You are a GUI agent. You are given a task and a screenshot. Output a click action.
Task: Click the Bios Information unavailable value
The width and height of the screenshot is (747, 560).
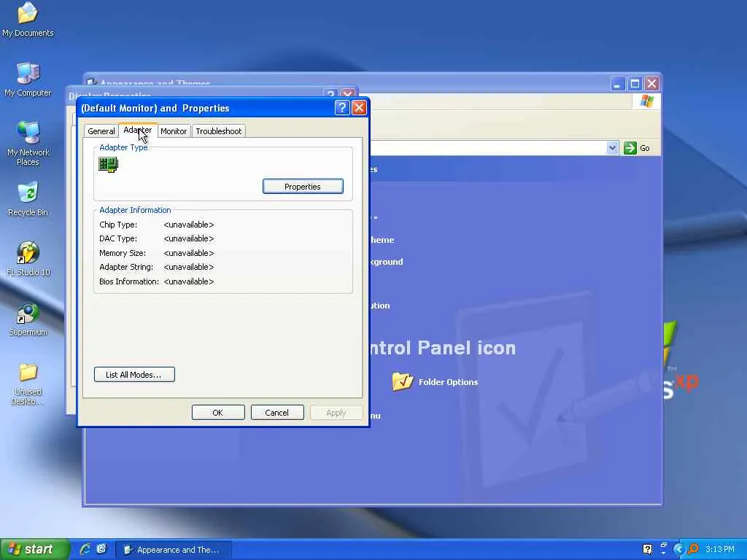click(x=189, y=281)
